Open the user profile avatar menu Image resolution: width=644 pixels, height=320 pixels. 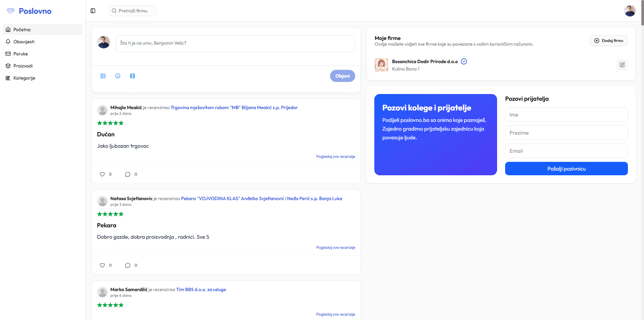click(630, 11)
